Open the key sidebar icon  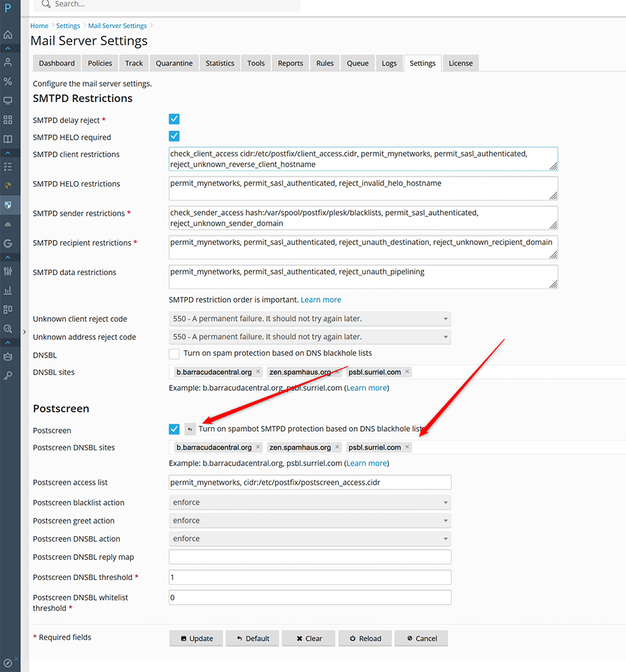[8, 376]
